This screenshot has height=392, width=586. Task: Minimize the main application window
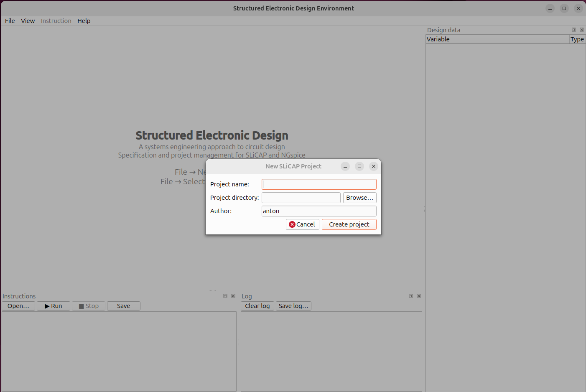coord(550,8)
